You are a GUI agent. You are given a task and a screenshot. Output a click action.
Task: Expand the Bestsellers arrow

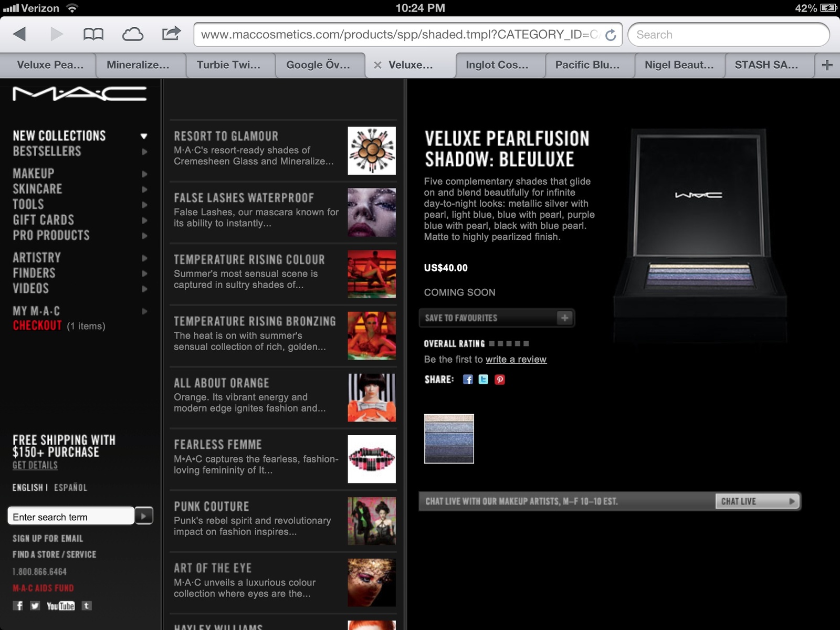[144, 152]
